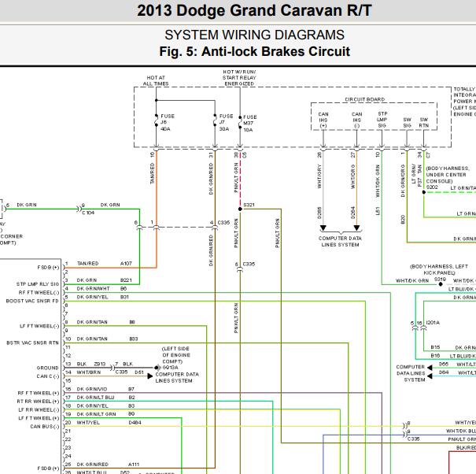Image resolution: width=476 pixels, height=474 pixels.
Task: Select the "LF FT WHEEL(-)" pin label
Action: (x=39, y=326)
